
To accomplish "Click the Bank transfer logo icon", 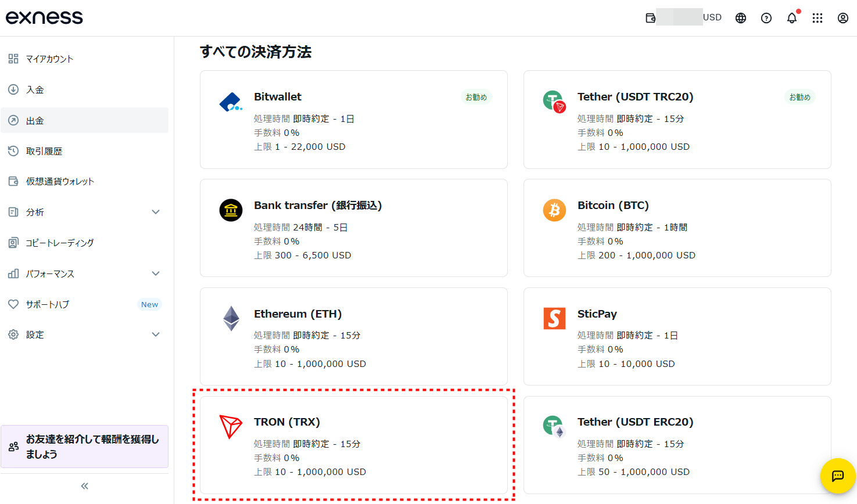I will point(231,210).
